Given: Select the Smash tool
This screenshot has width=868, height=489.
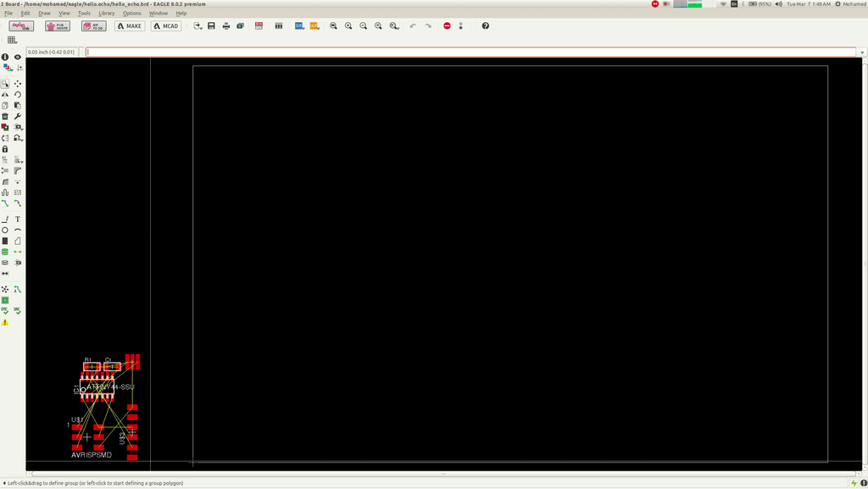Looking at the screenshot, I should click(x=5, y=171).
